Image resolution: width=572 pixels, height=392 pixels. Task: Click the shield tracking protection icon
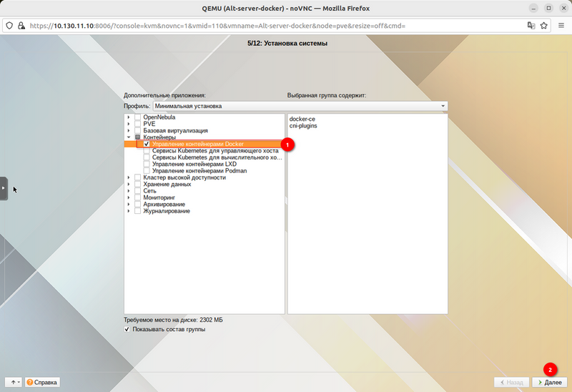[x=9, y=25]
